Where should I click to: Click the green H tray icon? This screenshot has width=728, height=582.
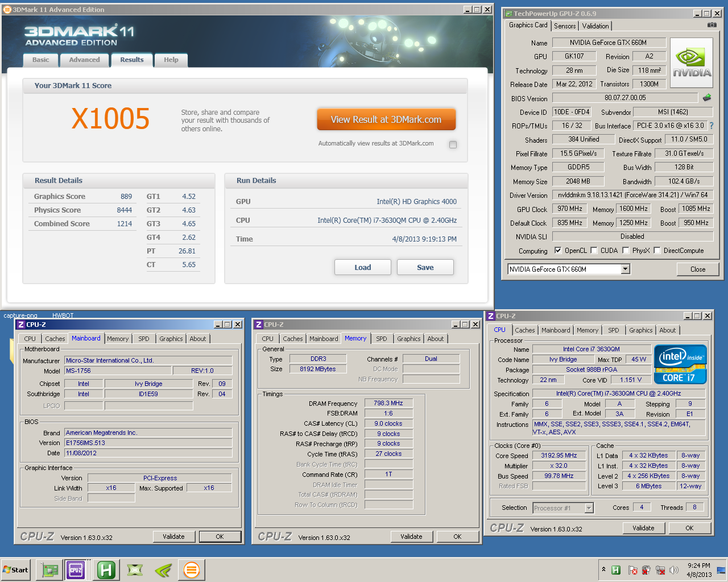pyautogui.click(x=616, y=570)
